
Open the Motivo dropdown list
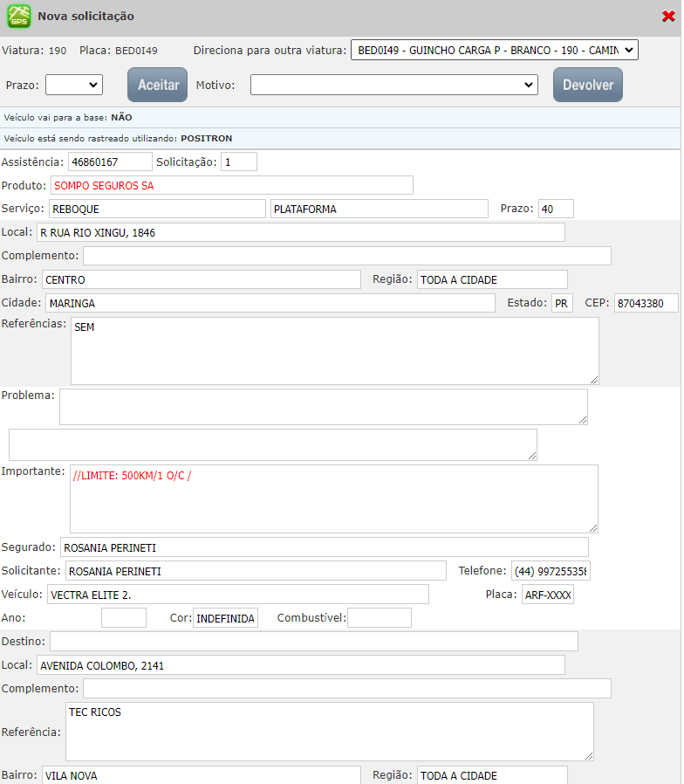point(393,85)
